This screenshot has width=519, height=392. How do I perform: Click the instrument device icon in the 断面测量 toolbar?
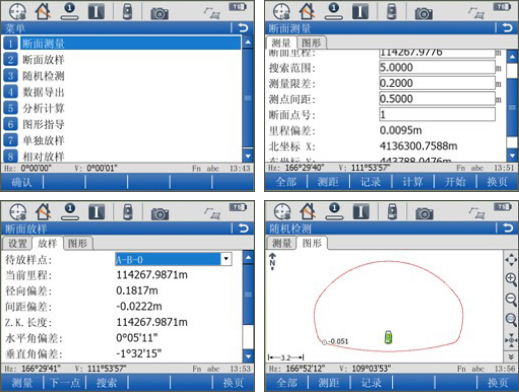coord(392,11)
